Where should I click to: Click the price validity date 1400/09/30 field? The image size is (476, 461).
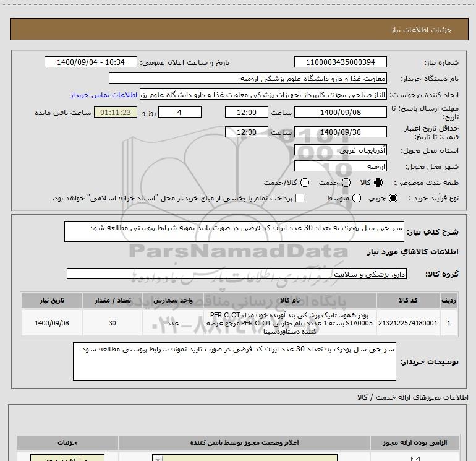pyautogui.click(x=340, y=132)
